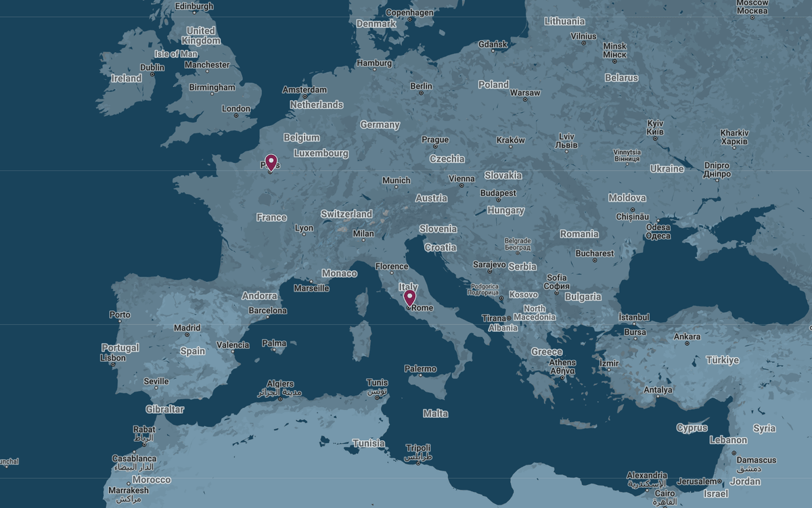812x508 pixels.
Task: Click the Copenhagen city label
Action: (409, 13)
